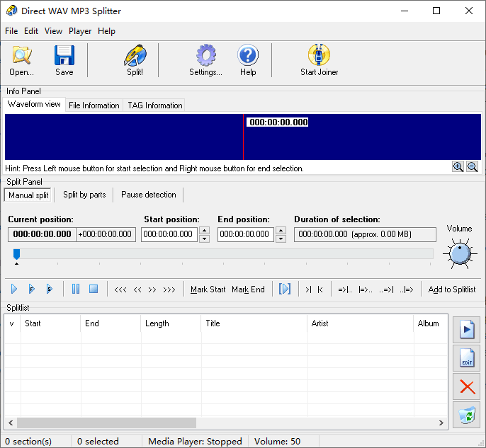Image resolution: width=486 pixels, height=448 pixels.
Task: Click Add to Splitlist button
Action: 452,289
